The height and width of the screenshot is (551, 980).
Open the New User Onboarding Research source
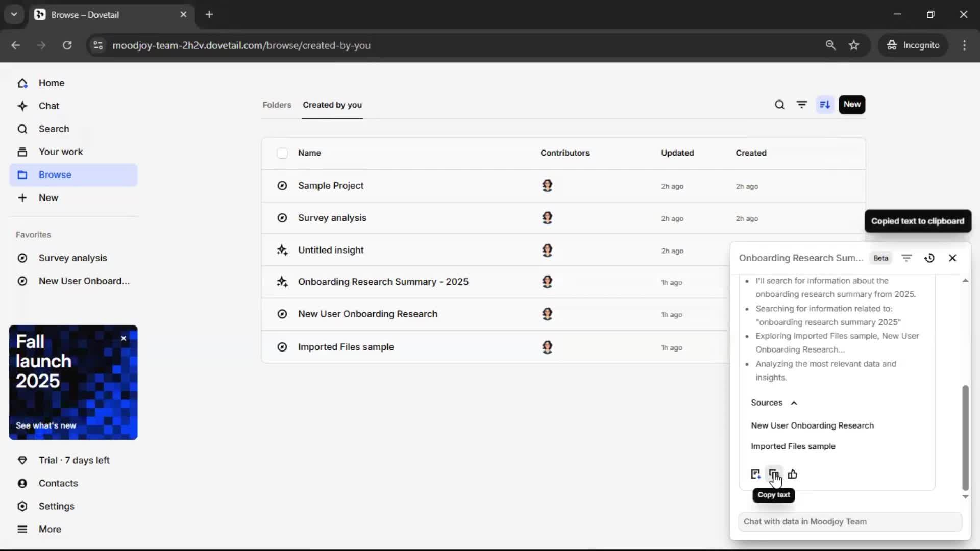coord(812,426)
